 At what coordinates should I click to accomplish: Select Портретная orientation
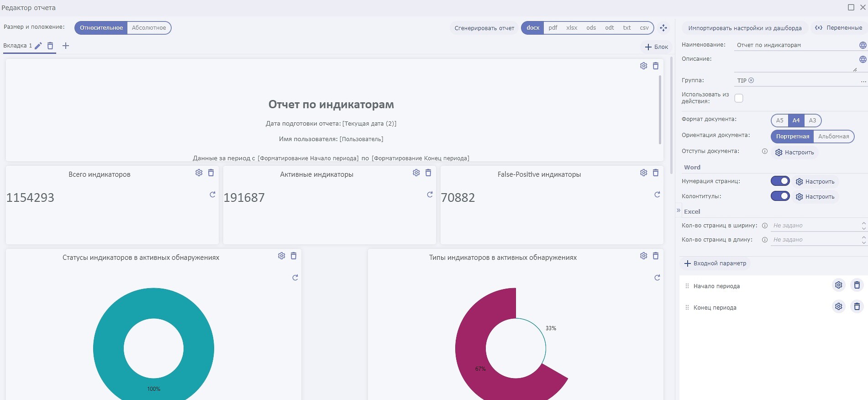793,137
